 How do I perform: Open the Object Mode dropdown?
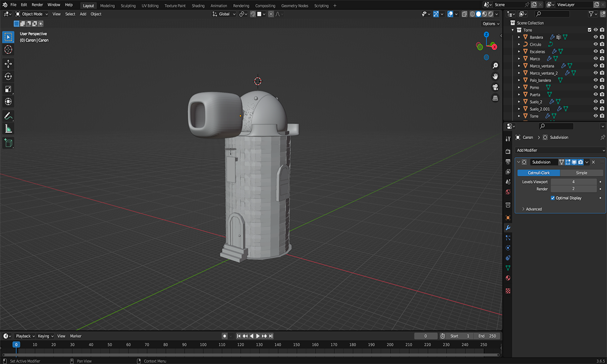click(32, 14)
